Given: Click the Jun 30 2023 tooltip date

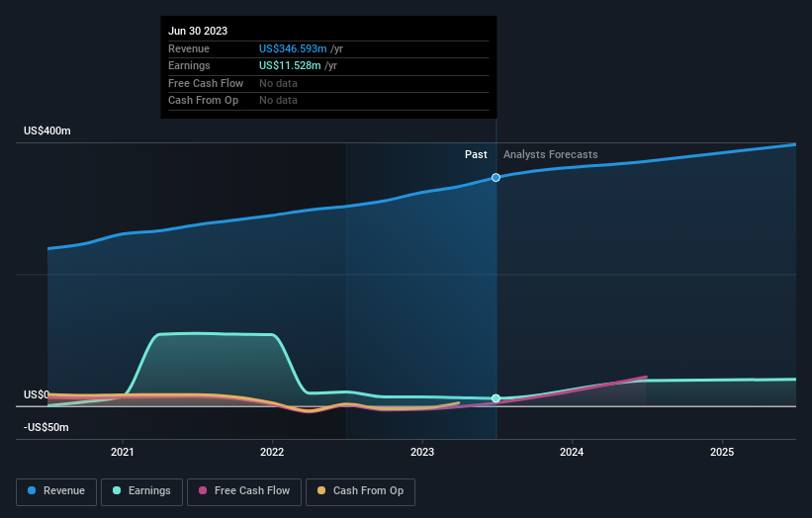Looking at the screenshot, I should [198, 31].
